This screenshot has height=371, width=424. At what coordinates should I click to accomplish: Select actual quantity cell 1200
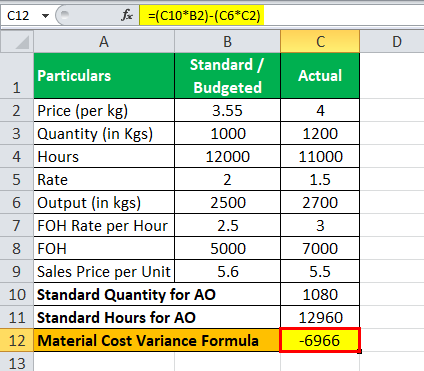[320, 133]
